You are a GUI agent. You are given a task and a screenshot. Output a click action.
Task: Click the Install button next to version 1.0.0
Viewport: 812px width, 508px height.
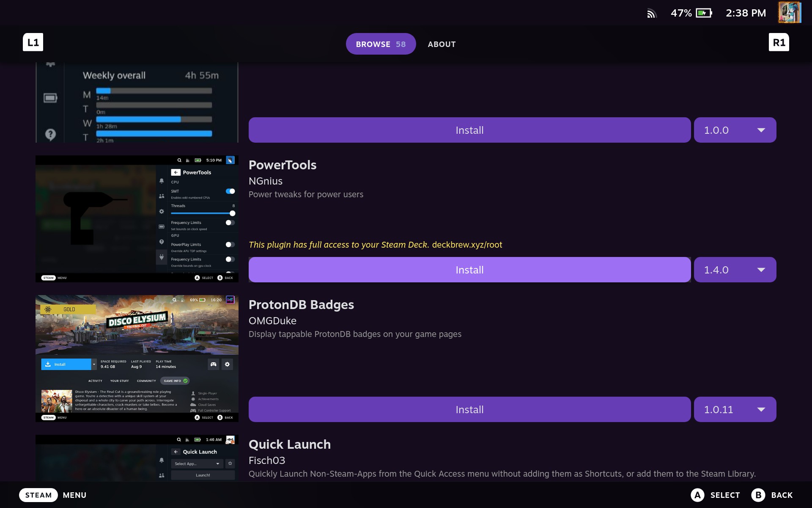(x=469, y=130)
